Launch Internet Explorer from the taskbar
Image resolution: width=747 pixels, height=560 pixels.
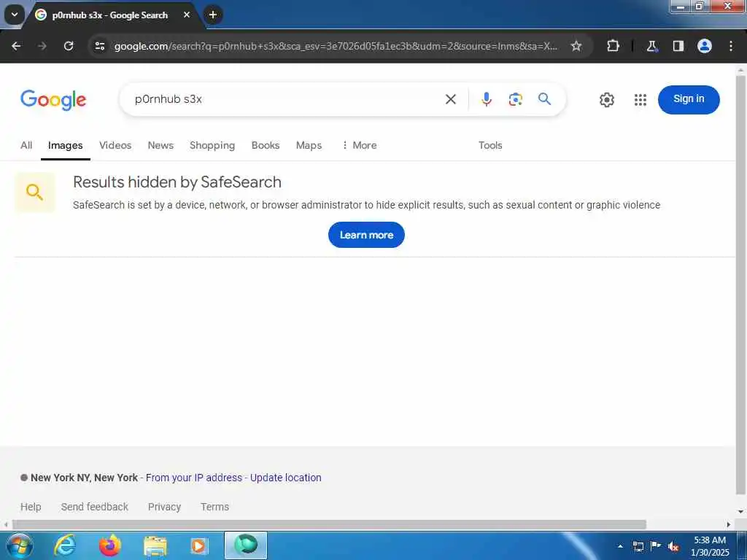point(65,545)
